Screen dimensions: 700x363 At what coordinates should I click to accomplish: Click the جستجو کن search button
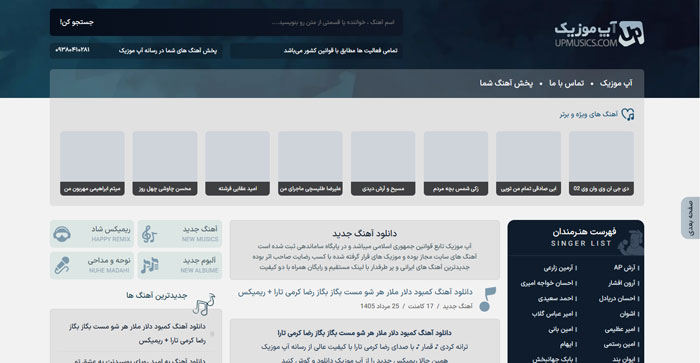pos(77,22)
